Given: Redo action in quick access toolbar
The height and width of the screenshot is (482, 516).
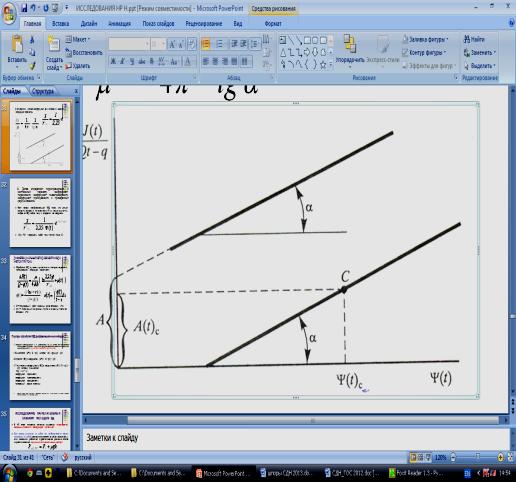Looking at the screenshot, I should (x=46, y=8).
